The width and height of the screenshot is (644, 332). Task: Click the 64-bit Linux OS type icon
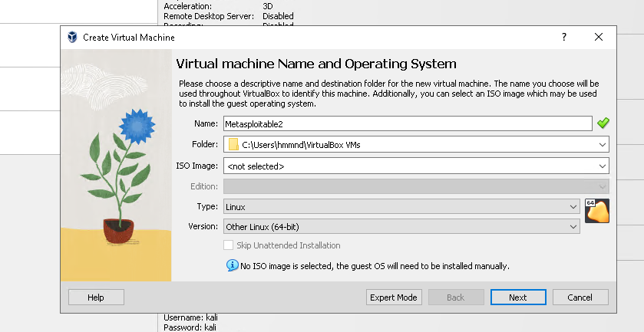coord(596,211)
